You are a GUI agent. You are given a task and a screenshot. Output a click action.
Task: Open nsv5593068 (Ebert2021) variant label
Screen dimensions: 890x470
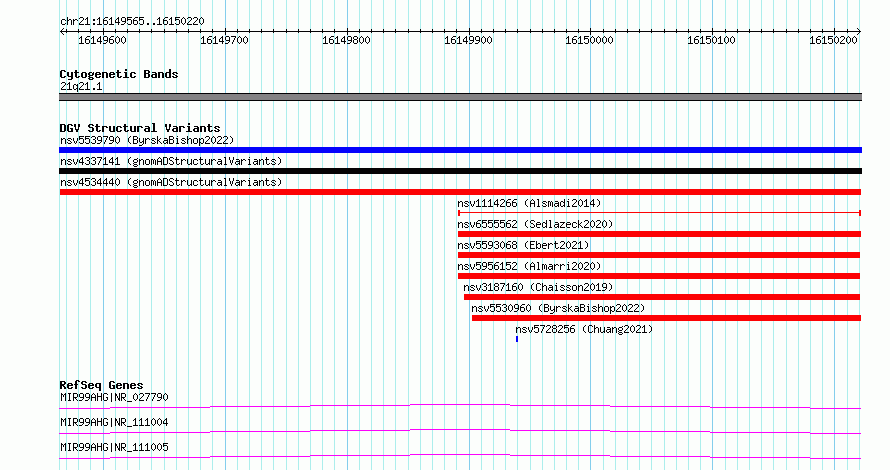pyautogui.click(x=523, y=245)
